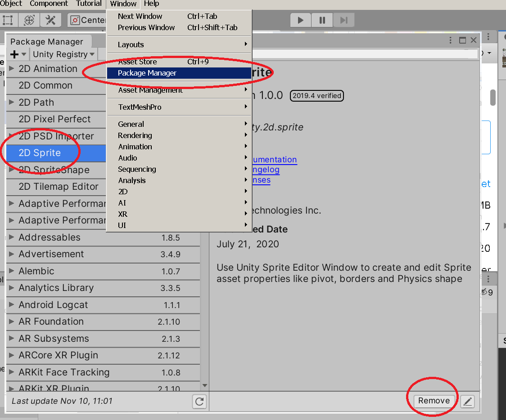Expand the AR Foundation package row
506x420 pixels.
tap(12, 322)
